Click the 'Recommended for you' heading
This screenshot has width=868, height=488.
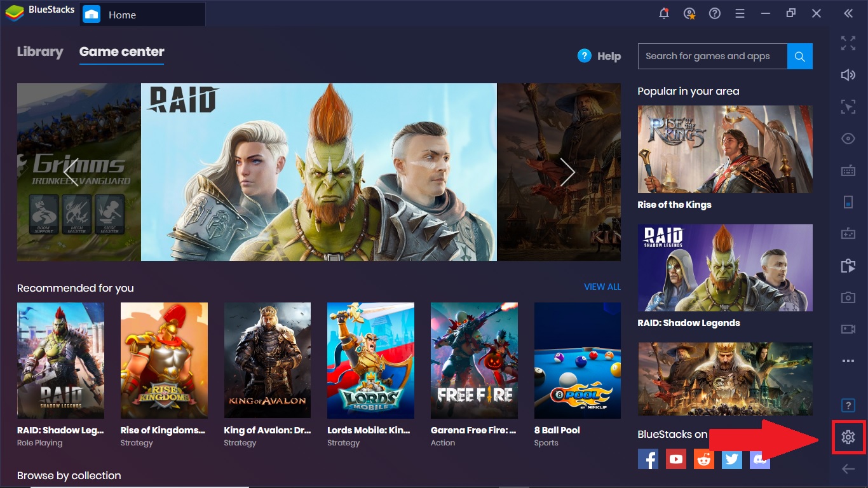click(76, 288)
